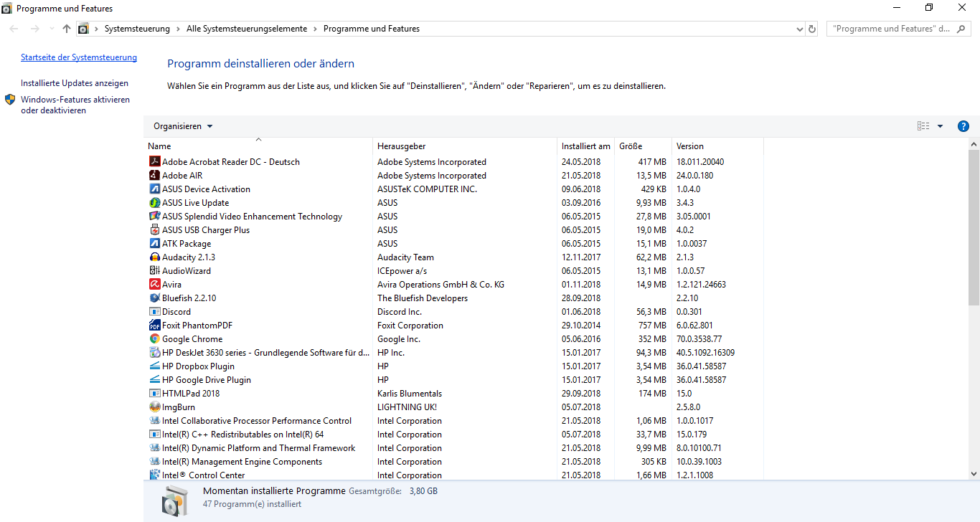Expand the address bar history dropdown
This screenshot has height=522, width=980.
coord(800,29)
